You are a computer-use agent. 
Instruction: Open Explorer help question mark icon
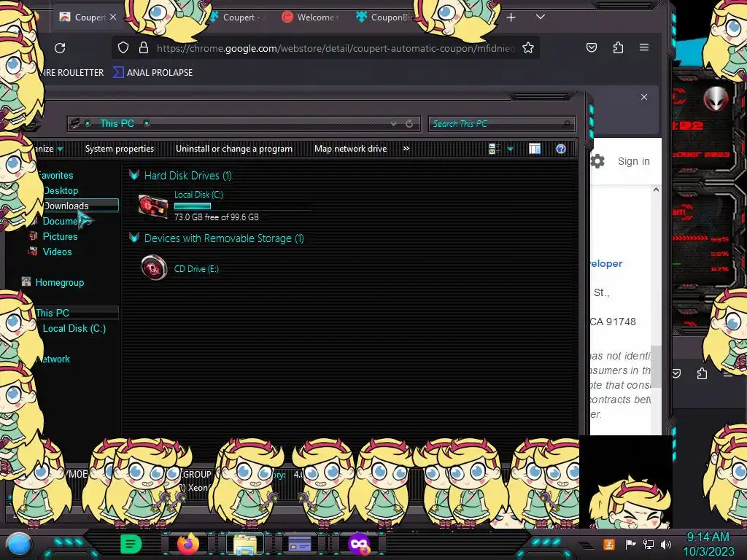pyautogui.click(x=561, y=149)
